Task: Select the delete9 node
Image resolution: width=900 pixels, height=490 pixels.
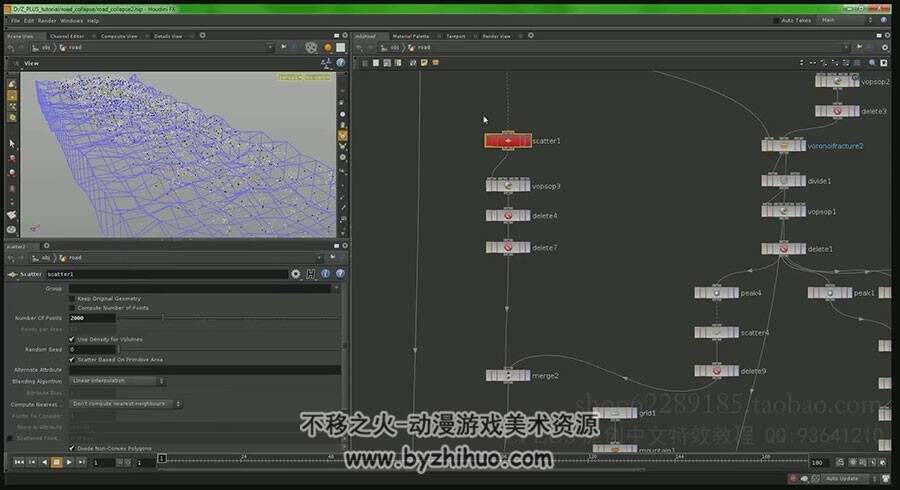Action: [716, 371]
